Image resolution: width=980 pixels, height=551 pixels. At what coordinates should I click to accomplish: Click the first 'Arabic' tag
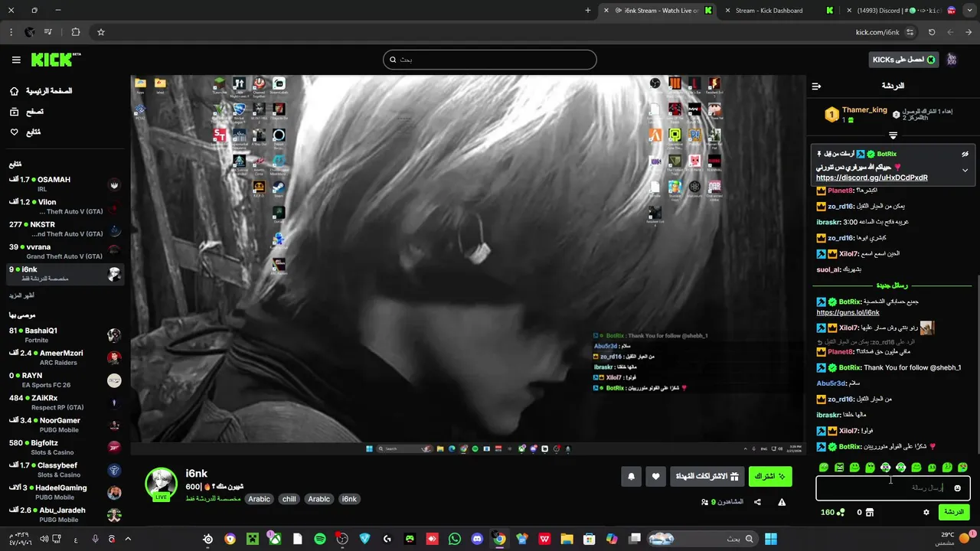(x=260, y=499)
